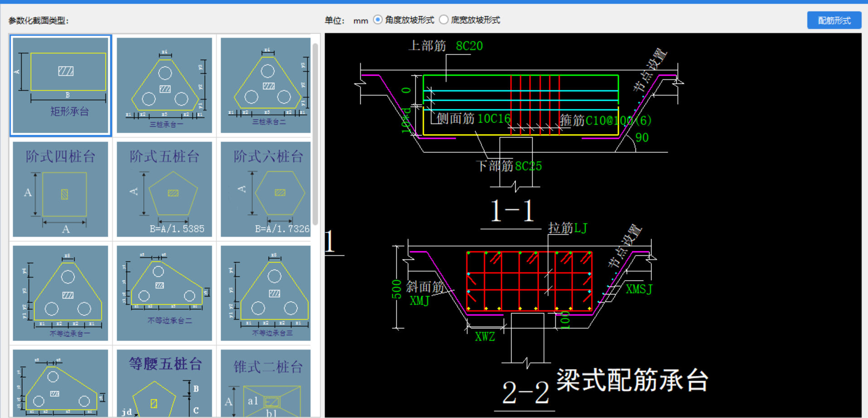Edit the XWZ parameter label

click(485, 336)
